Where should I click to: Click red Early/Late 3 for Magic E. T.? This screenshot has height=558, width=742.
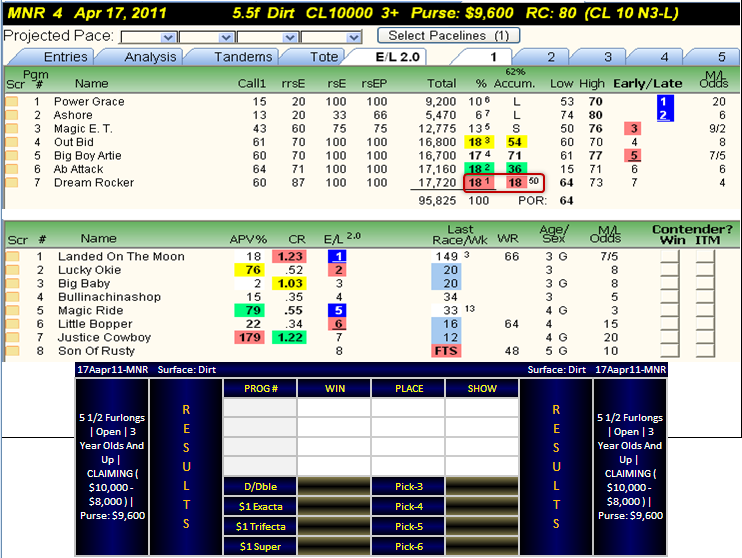[634, 129]
